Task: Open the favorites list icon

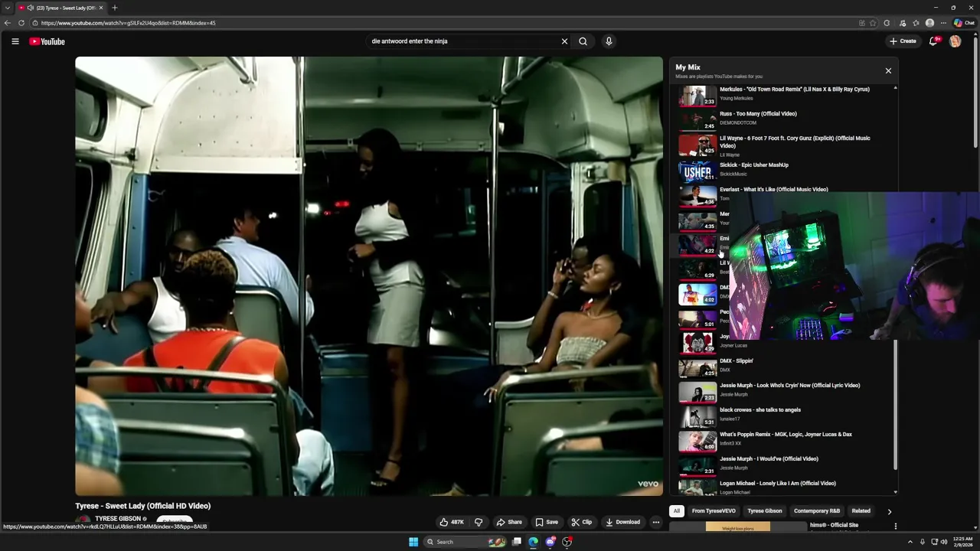Action: [x=916, y=23]
